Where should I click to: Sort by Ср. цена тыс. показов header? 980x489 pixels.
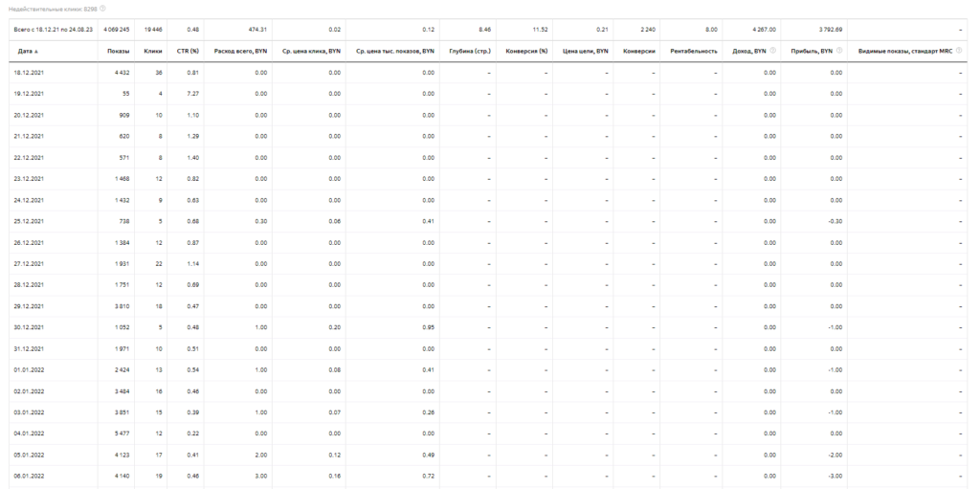pos(395,52)
